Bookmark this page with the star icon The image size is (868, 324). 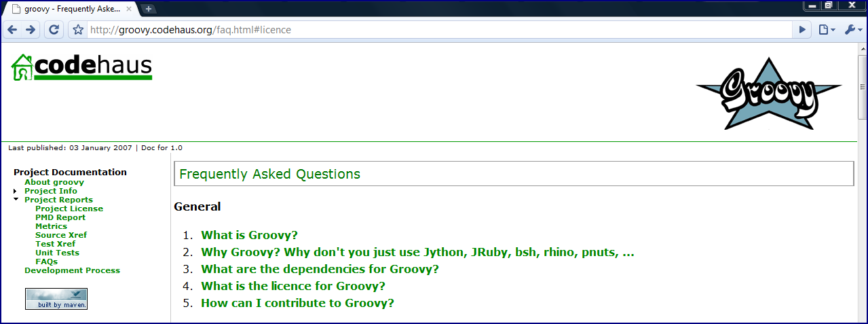coord(78,30)
